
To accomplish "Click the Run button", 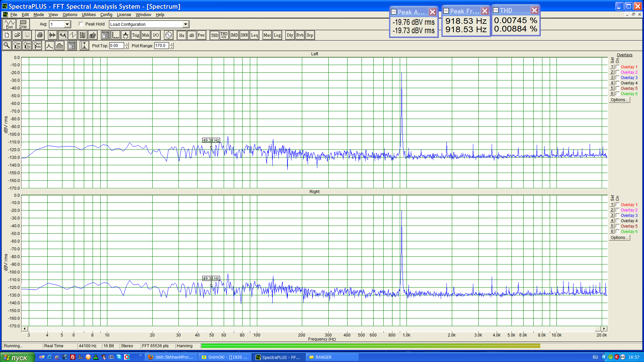I will (x=9, y=24).
